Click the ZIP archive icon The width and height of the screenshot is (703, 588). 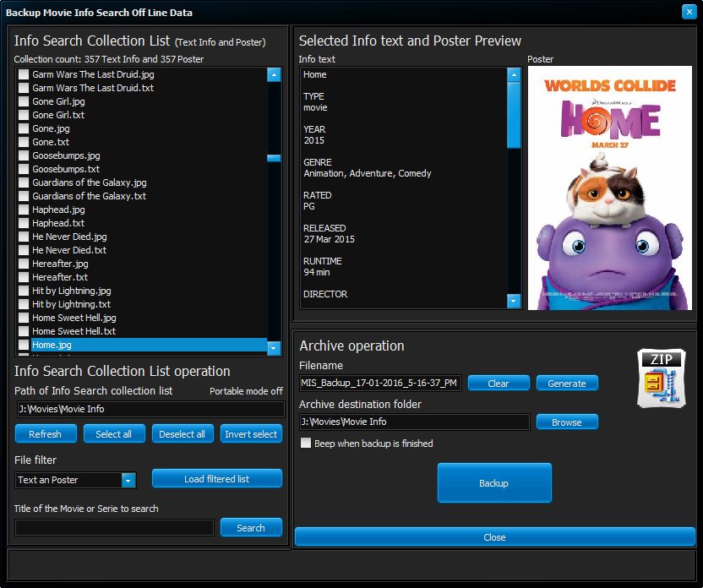(662, 378)
